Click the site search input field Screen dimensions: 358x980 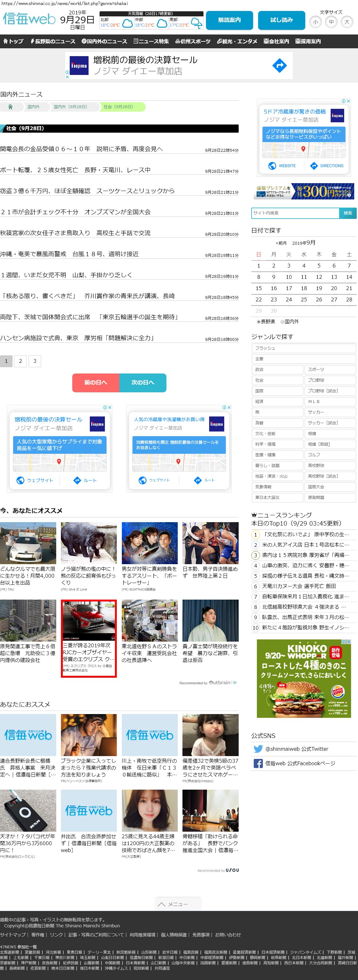[x=295, y=213]
